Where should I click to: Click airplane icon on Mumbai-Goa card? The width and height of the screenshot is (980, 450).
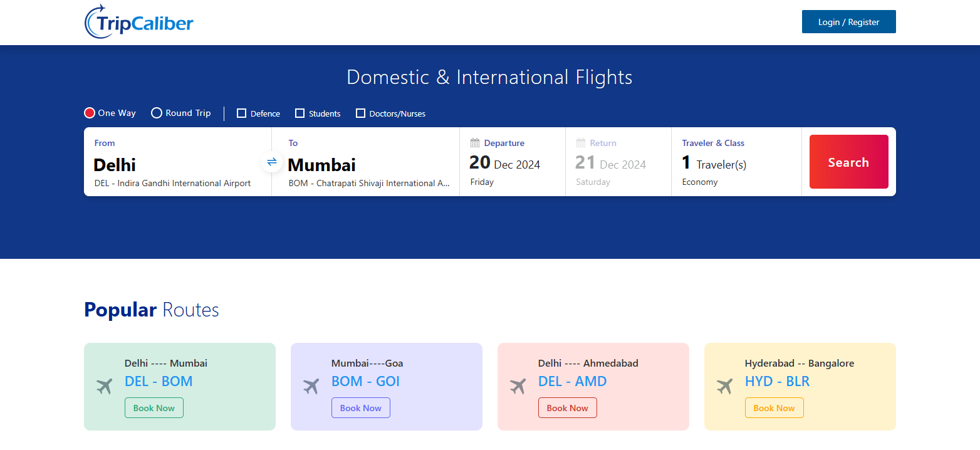[x=311, y=386]
